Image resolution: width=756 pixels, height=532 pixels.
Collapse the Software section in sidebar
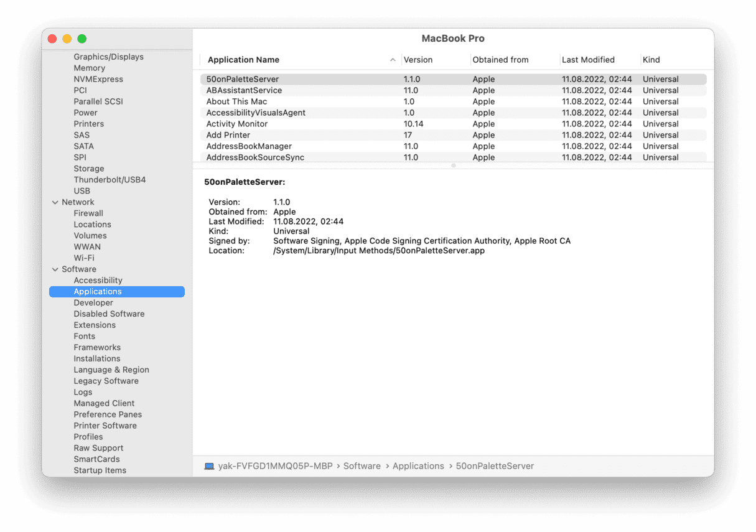click(55, 269)
